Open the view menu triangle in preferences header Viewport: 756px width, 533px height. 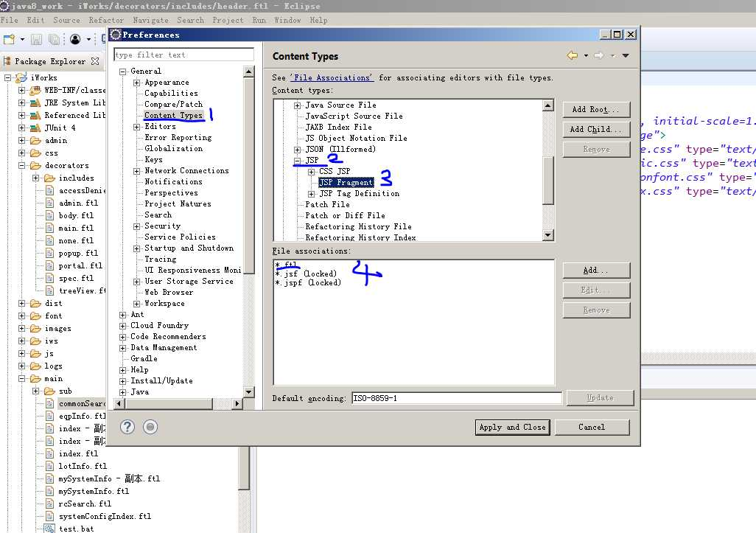coord(626,55)
